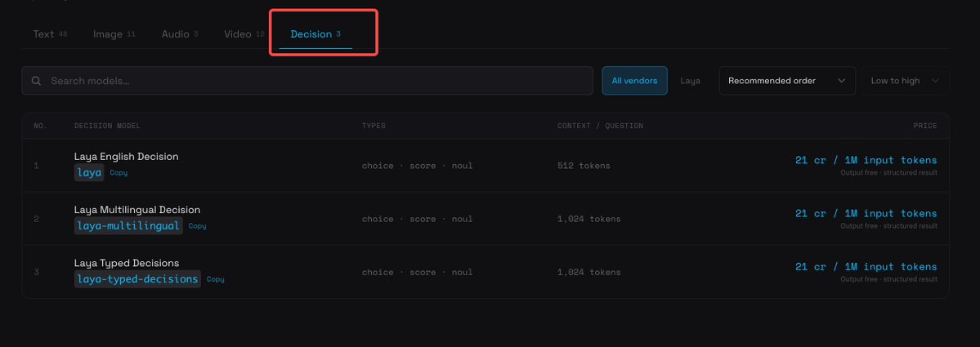Open Laya Typed Decisions model

pyautogui.click(x=126, y=263)
